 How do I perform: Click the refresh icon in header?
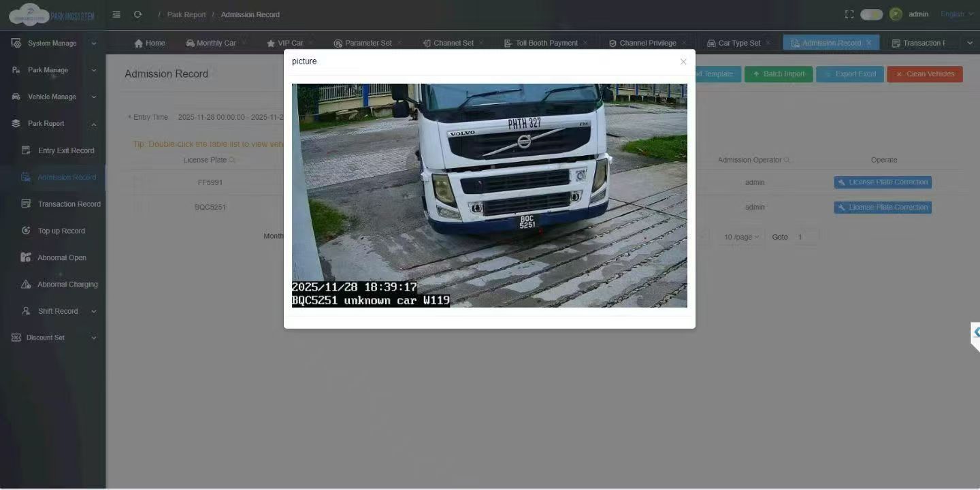(x=137, y=14)
